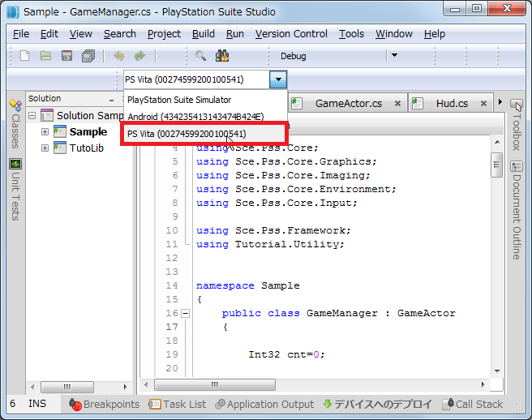Open the Classes side panel
Screen dimensions: 532x420
pyautogui.click(x=15, y=123)
